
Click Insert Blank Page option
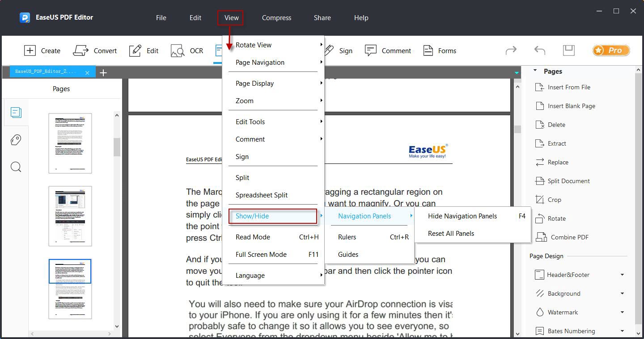[x=565, y=106]
